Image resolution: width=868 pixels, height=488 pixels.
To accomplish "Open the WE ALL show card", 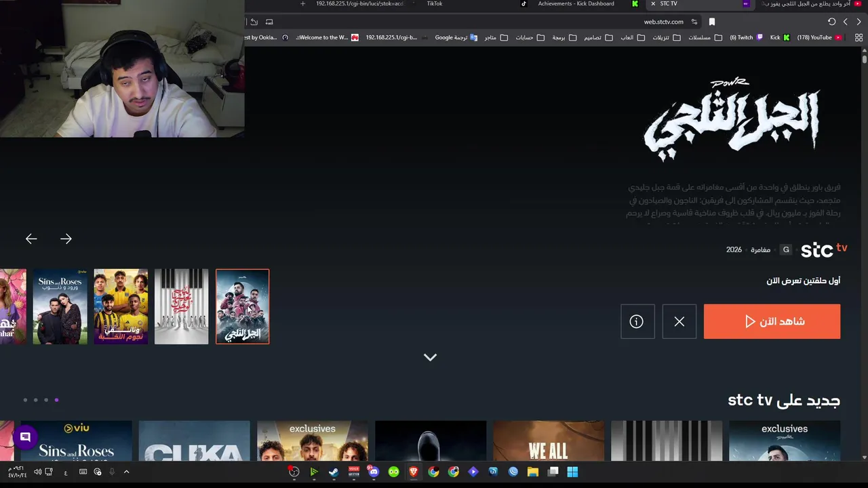I will [x=549, y=441].
